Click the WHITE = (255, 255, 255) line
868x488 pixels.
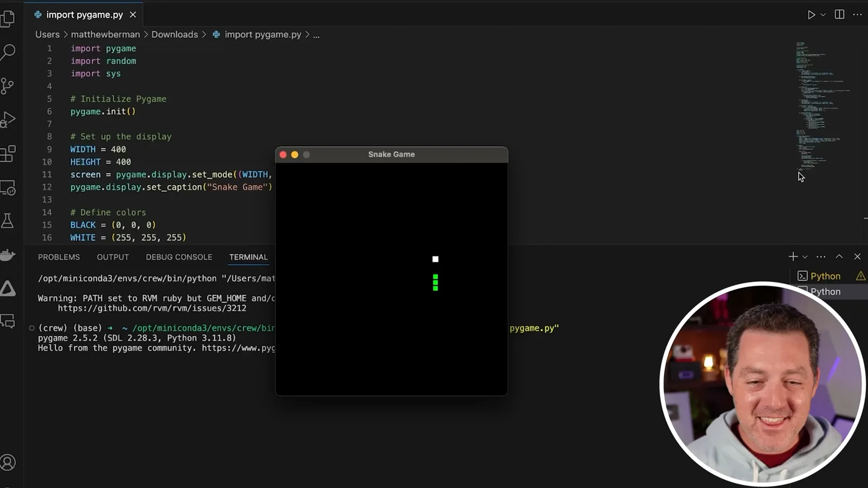pyautogui.click(x=128, y=237)
